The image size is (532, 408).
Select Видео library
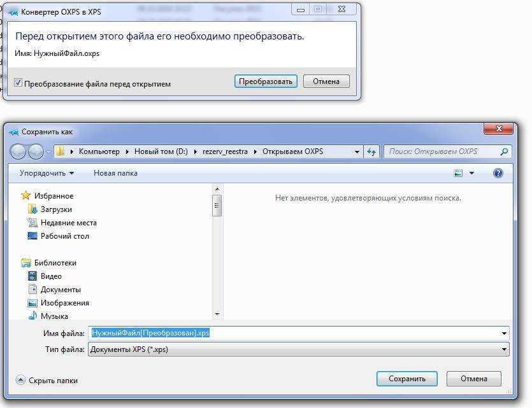coord(51,276)
